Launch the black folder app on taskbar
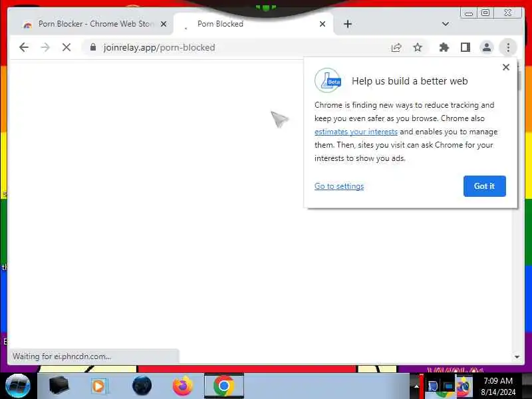Screen dimensions: 532x399 point(59,386)
